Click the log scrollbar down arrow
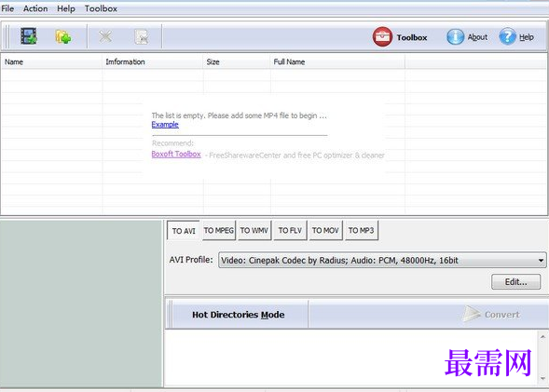The width and height of the screenshot is (549, 392). click(542, 378)
